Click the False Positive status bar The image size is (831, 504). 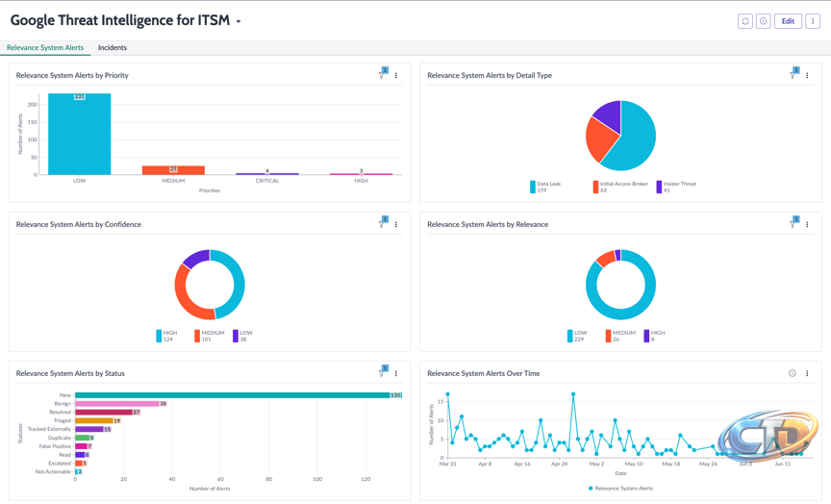84,446
